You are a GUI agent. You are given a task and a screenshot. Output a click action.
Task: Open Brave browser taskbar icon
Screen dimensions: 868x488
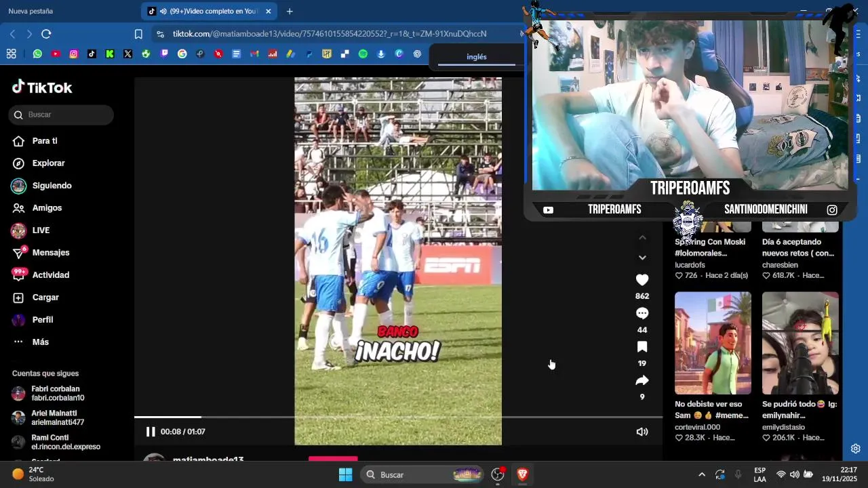[x=522, y=474]
